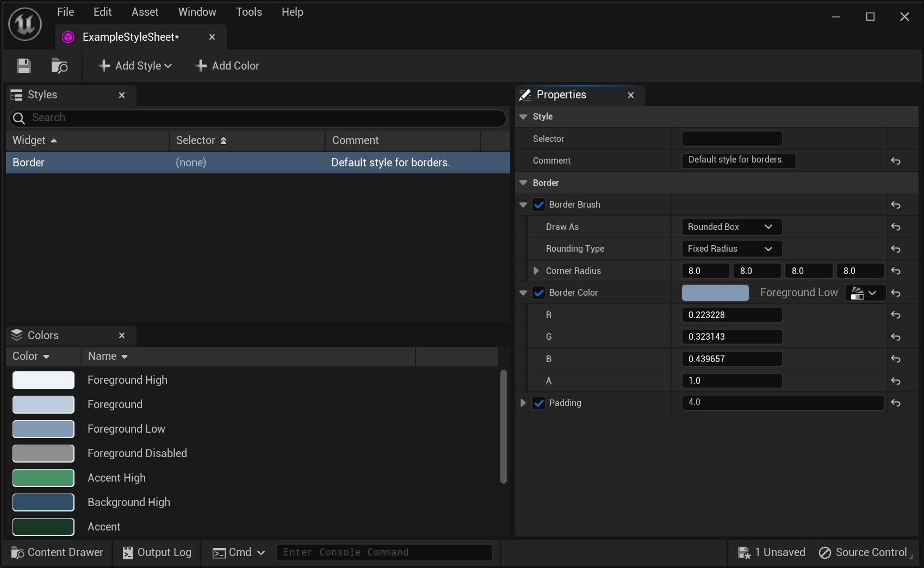This screenshot has height=568, width=924.
Task: Toggle the Padding checkbox off
Action: click(538, 403)
